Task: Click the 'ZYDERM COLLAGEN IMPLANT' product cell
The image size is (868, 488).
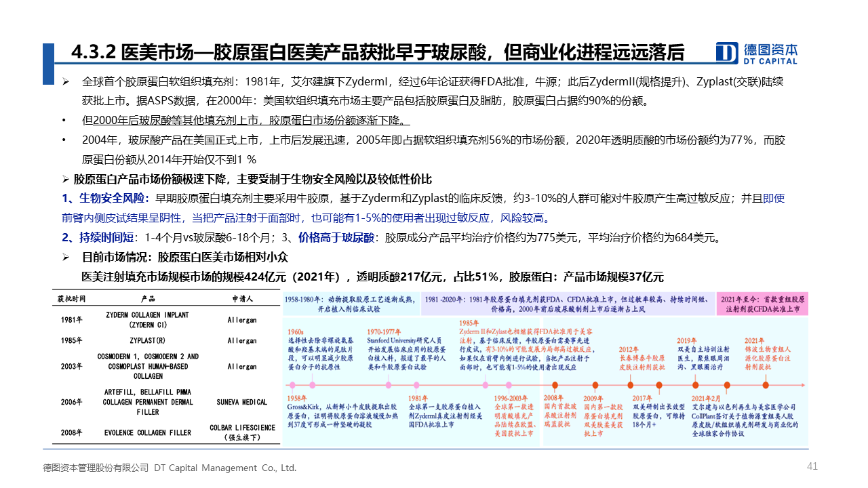Action: [147, 320]
